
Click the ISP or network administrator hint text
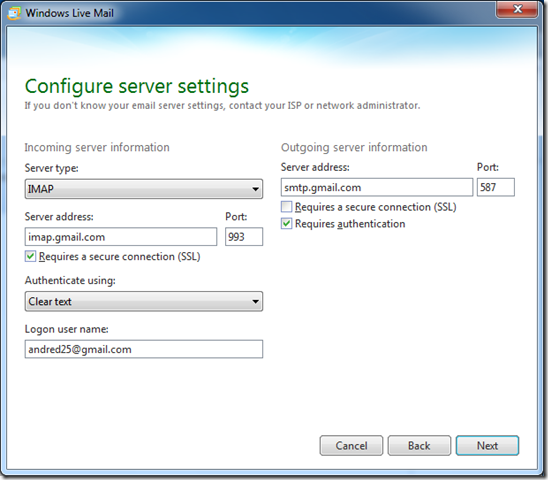pyautogui.click(x=222, y=106)
